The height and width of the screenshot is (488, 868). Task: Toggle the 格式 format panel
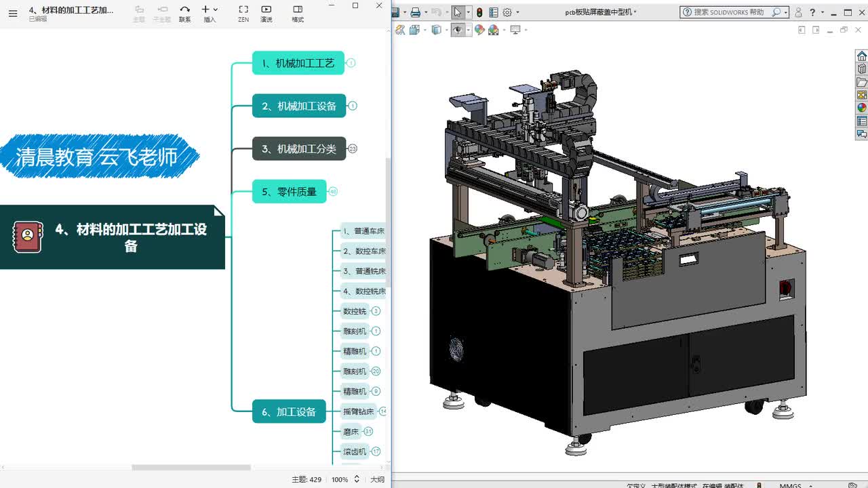click(298, 13)
